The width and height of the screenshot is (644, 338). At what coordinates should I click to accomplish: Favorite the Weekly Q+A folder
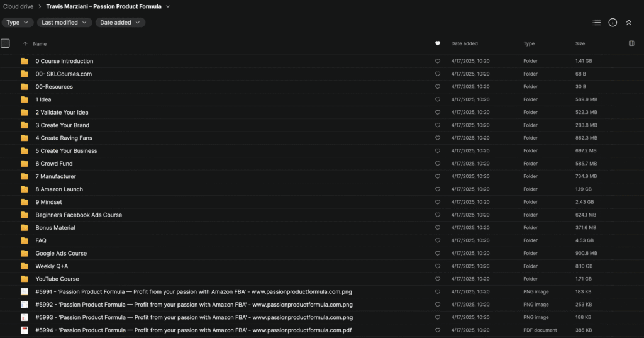438,266
